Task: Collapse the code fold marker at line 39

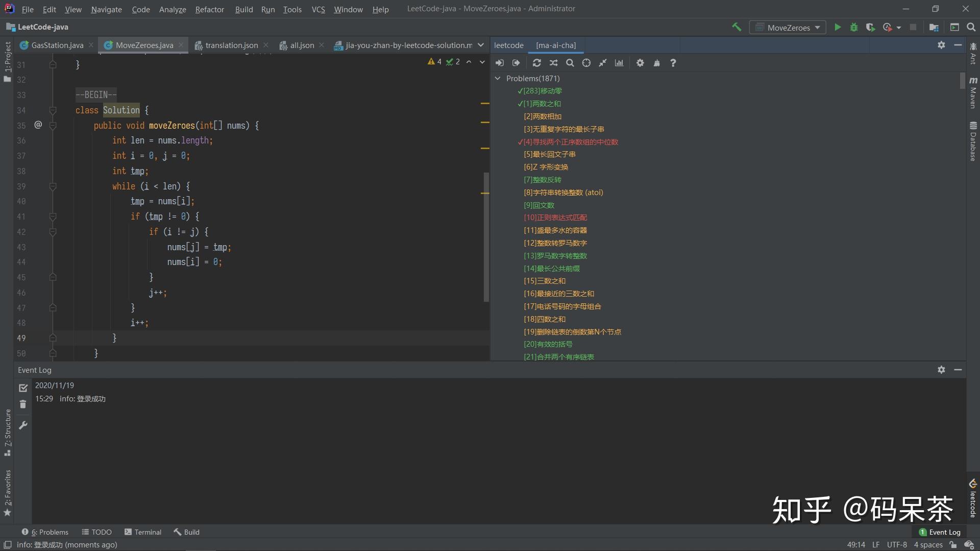Action: 53,186
